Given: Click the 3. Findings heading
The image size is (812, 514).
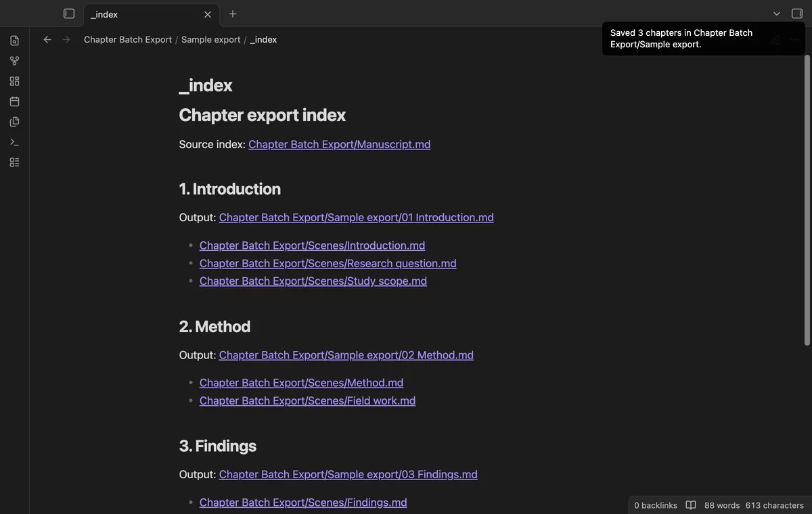Looking at the screenshot, I should click(x=218, y=446).
